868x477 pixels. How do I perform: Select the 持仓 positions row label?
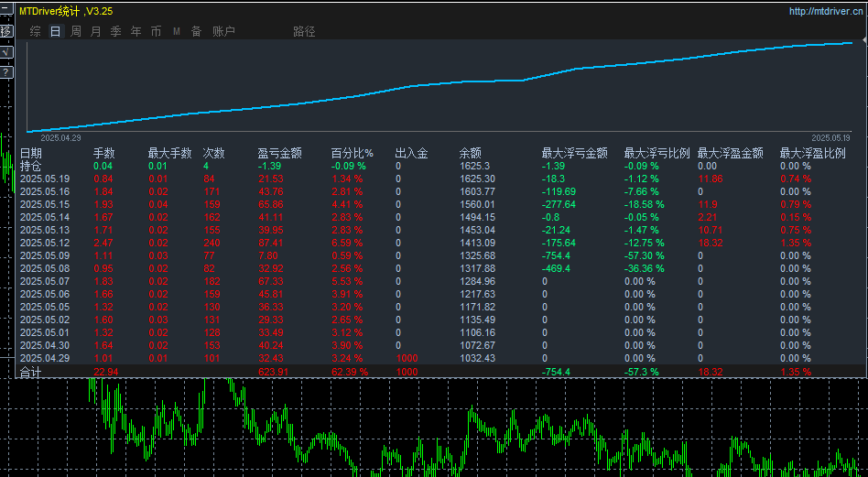pos(31,166)
